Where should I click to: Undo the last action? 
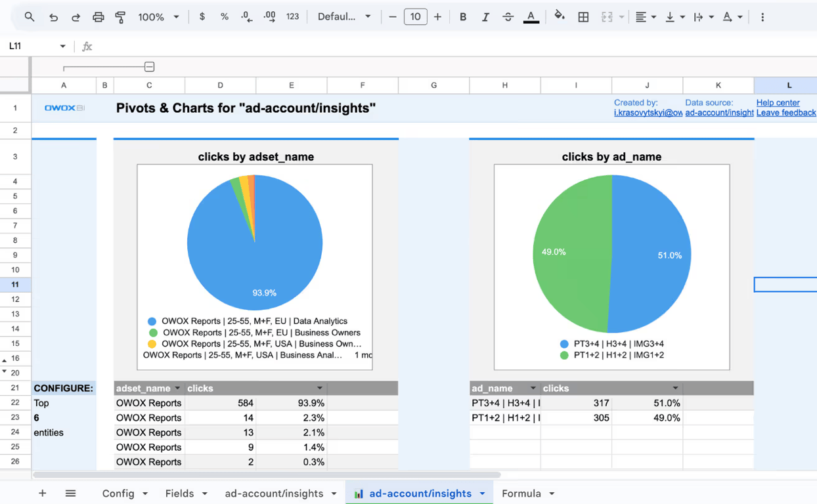[x=53, y=17]
